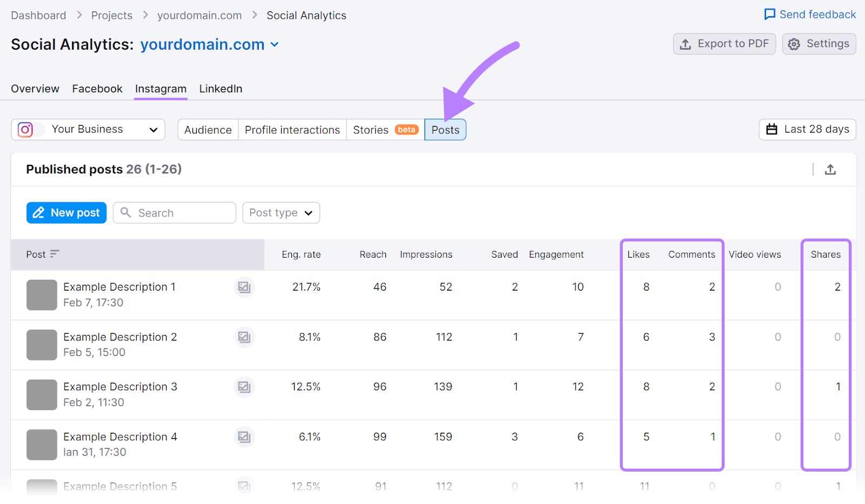Click the Send feedback chat icon

coord(769,15)
